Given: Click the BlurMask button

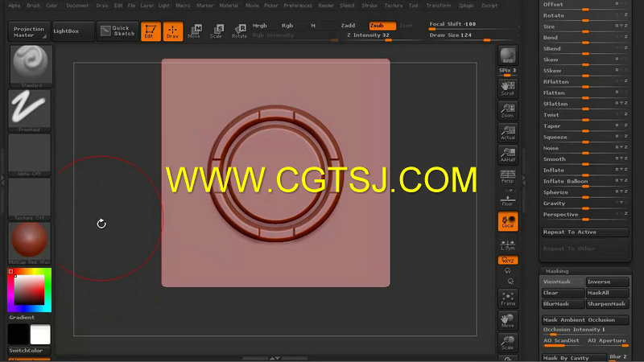Looking at the screenshot, I should tap(563, 304).
